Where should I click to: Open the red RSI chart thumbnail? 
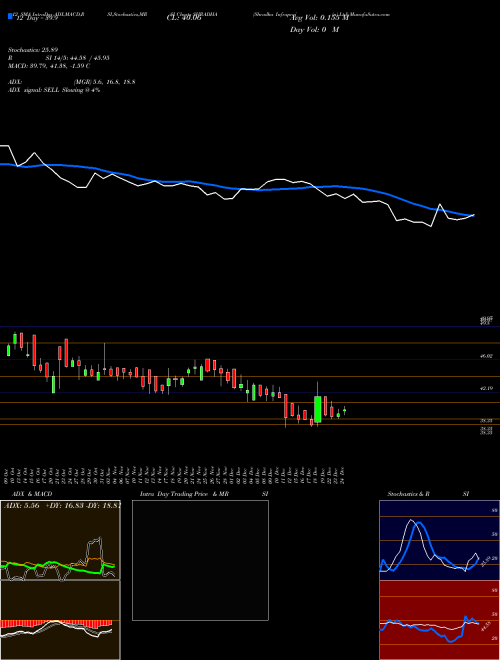pos(439,620)
